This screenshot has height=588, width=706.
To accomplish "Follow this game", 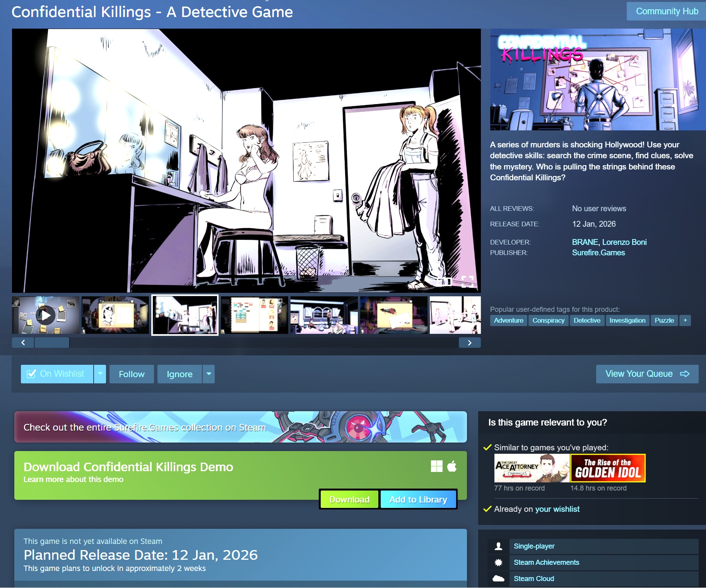I will pyautogui.click(x=132, y=374).
